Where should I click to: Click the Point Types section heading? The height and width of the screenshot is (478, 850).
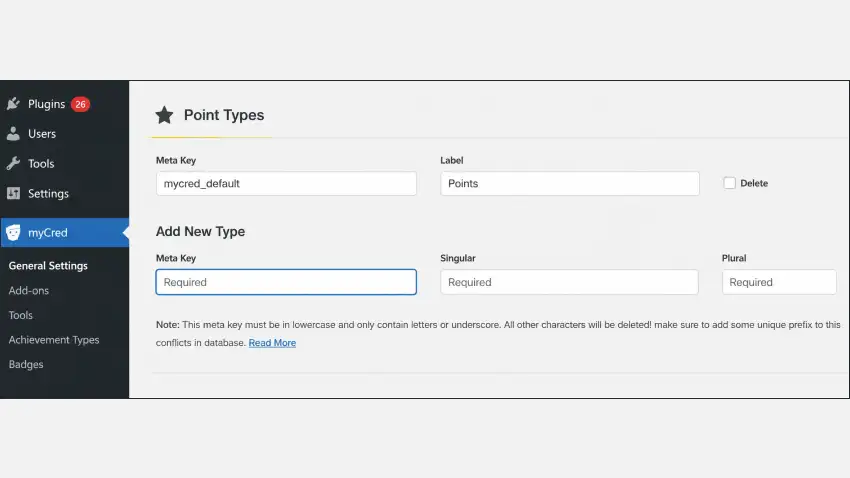224,115
